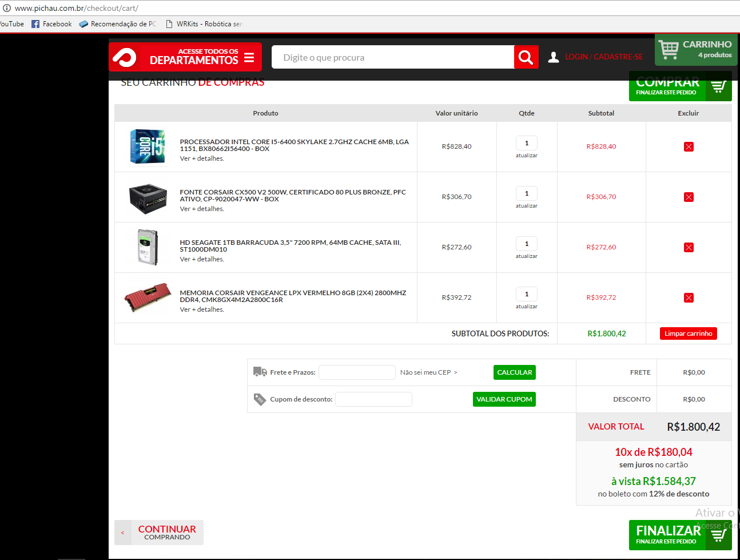
Task: Click the search field 'Digite o que procura'
Action: pos(393,57)
